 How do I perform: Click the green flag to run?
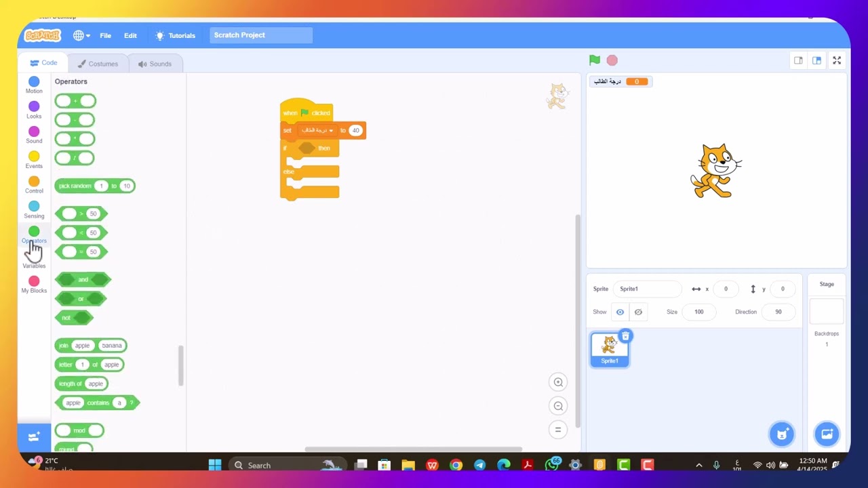(x=595, y=60)
